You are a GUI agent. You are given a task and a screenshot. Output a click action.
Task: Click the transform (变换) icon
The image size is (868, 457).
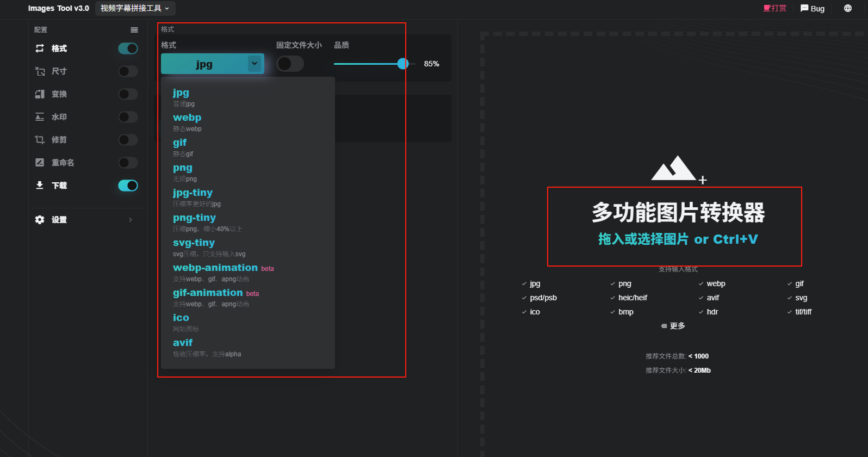(40, 94)
